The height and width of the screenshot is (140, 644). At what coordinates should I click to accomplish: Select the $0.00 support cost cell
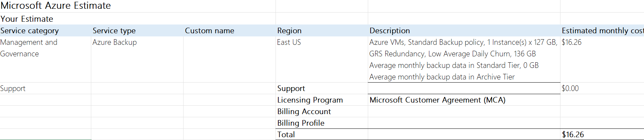tap(602, 88)
